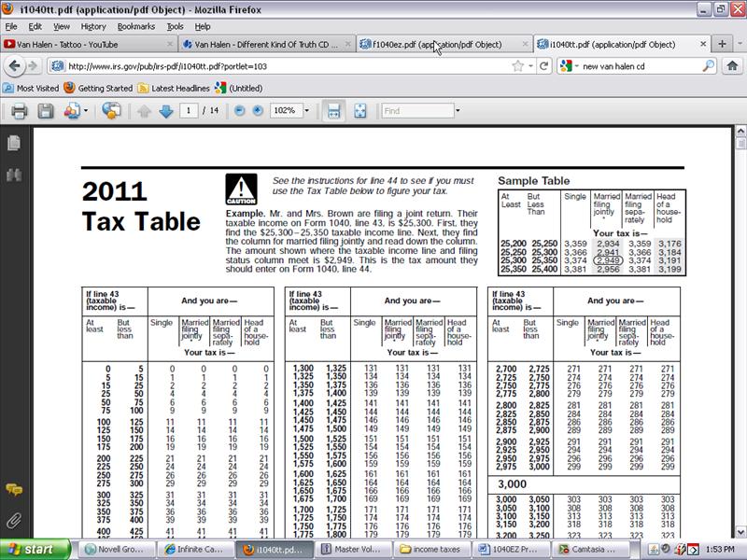Go to Firefox home page
The height and width of the screenshot is (560, 747).
(732, 66)
